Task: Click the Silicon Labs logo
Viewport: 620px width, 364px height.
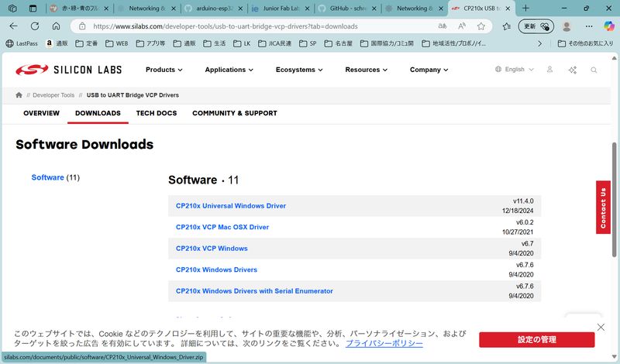Action: click(69, 70)
